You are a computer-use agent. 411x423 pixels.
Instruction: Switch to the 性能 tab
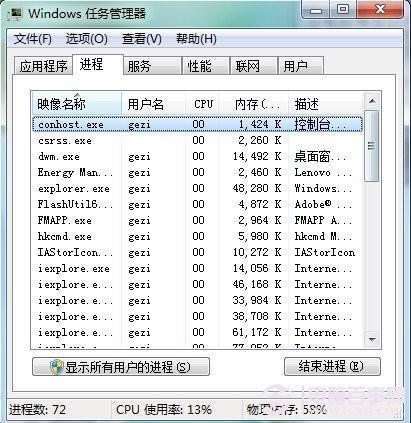206,66
